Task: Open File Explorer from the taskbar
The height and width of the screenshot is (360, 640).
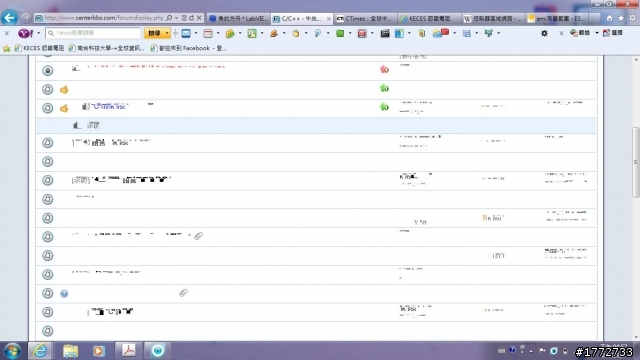Action: (x=70, y=351)
